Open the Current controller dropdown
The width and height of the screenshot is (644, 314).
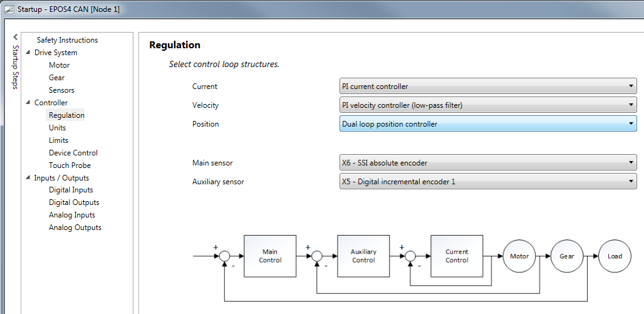487,86
